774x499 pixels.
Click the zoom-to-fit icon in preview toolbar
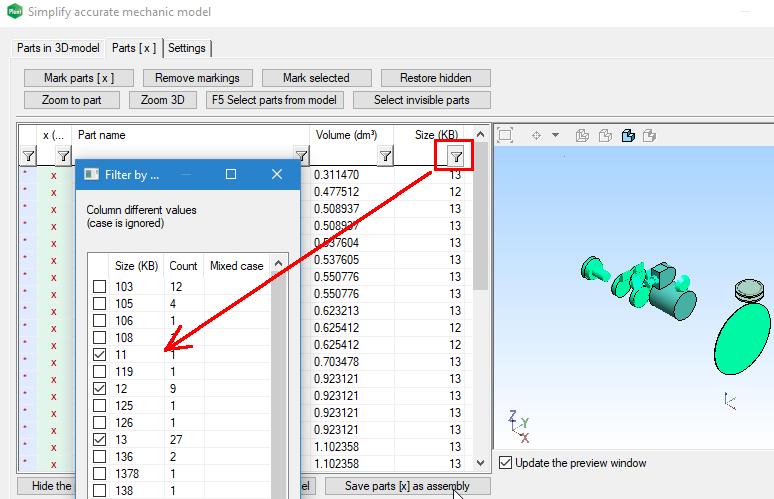(505, 135)
